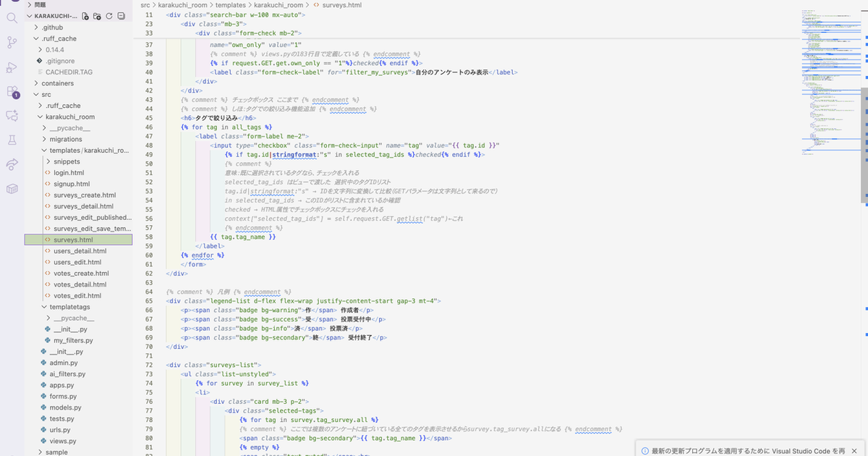Open the Search view in activity bar

coord(12,17)
